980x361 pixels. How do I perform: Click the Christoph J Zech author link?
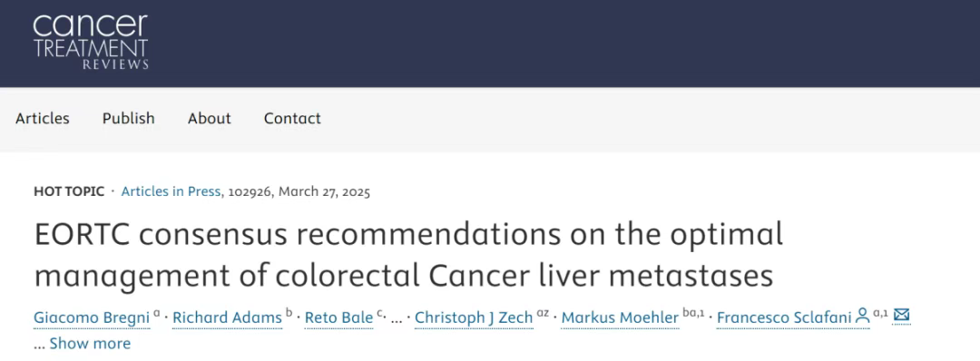click(x=474, y=317)
